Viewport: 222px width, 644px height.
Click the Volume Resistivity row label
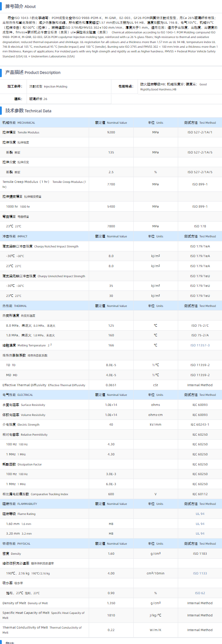(24, 415)
